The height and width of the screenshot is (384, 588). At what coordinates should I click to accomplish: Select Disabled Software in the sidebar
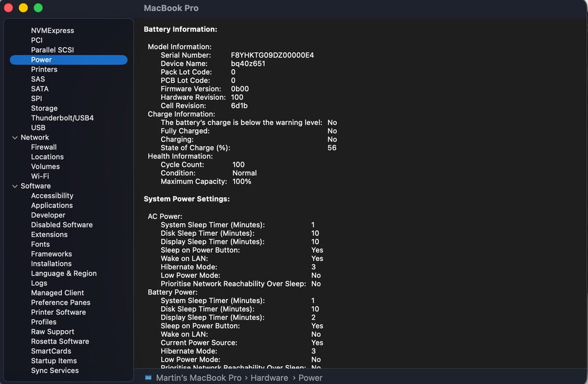point(62,225)
